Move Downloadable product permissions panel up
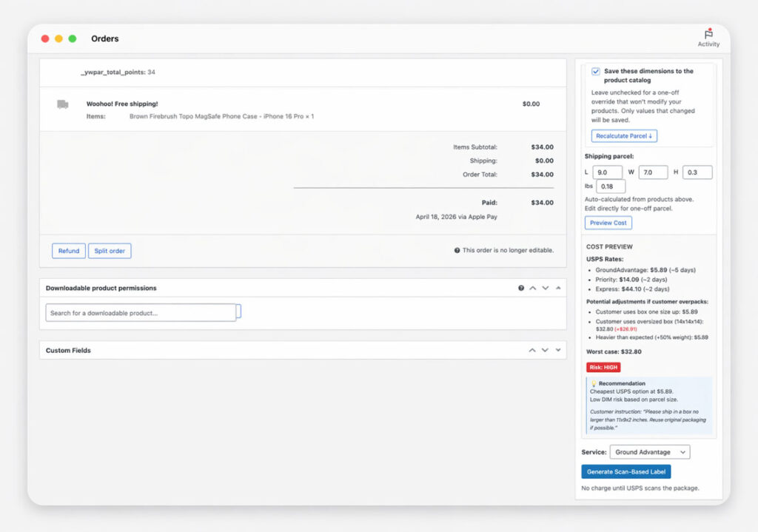The height and width of the screenshot is (532, 758). [x=532, y=288]
